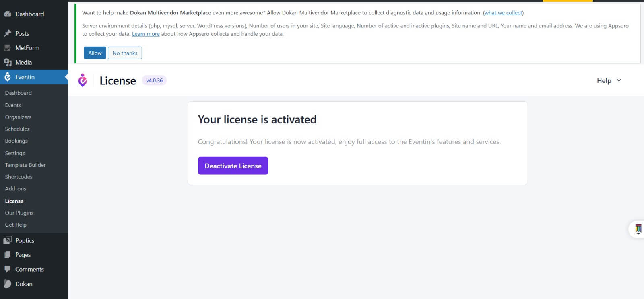Open the Events submenu item
The height and width of the screenshot is (299, 644).
pyautogui.click(x=13, y=105)
